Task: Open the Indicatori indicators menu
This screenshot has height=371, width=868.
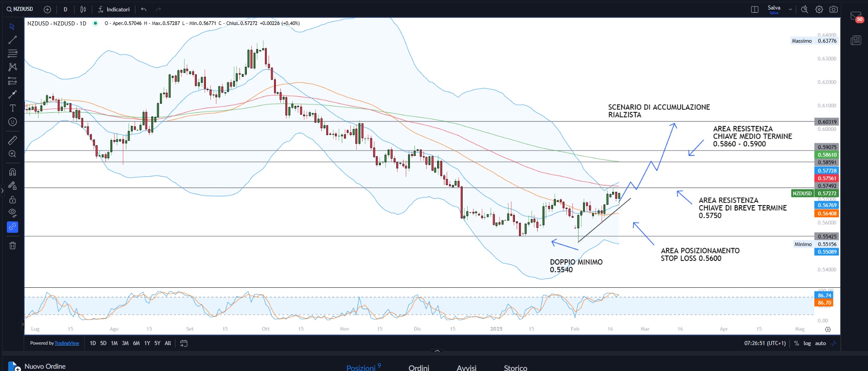Action: tap(114, 10)
